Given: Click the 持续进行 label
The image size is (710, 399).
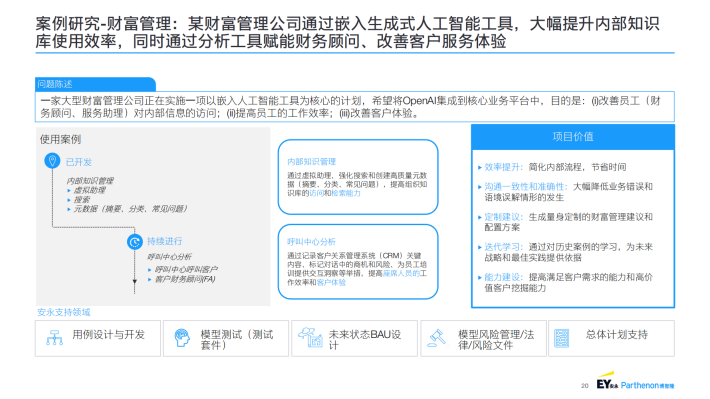Looking at the screenshot, I should point(164,241).
